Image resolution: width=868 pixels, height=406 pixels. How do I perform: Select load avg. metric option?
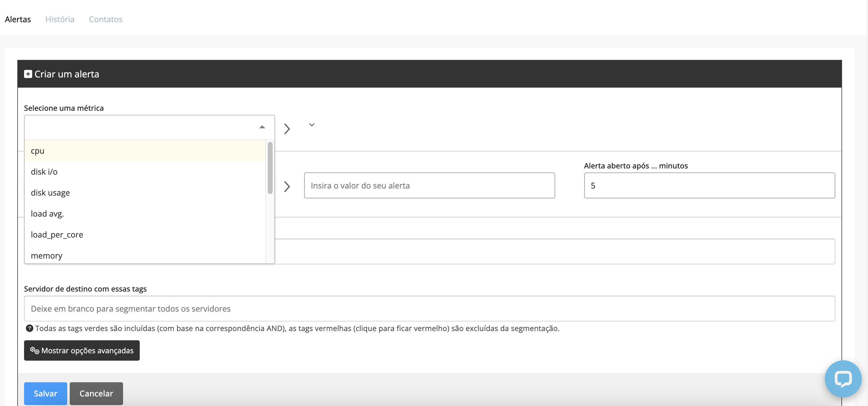click(145, 213)
